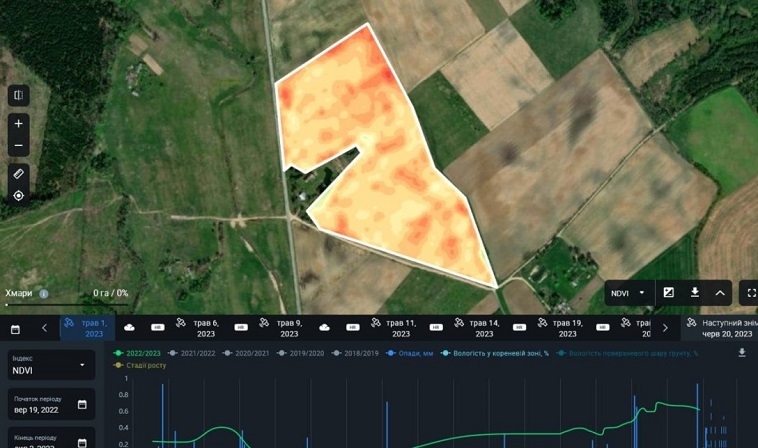Enter fullscreen map mode
Screen dimensions: 758x448
(x=751, y=293)
